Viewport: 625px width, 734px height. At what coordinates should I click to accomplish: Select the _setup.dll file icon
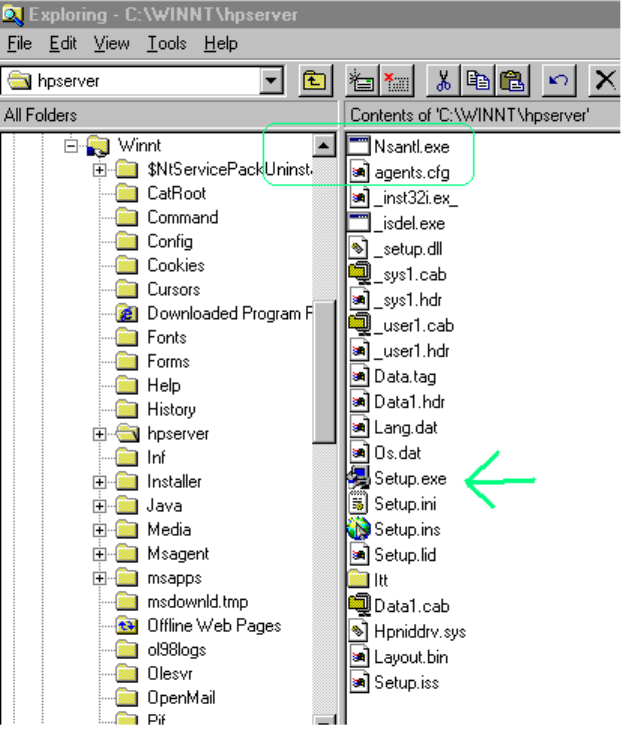(359, 250)
